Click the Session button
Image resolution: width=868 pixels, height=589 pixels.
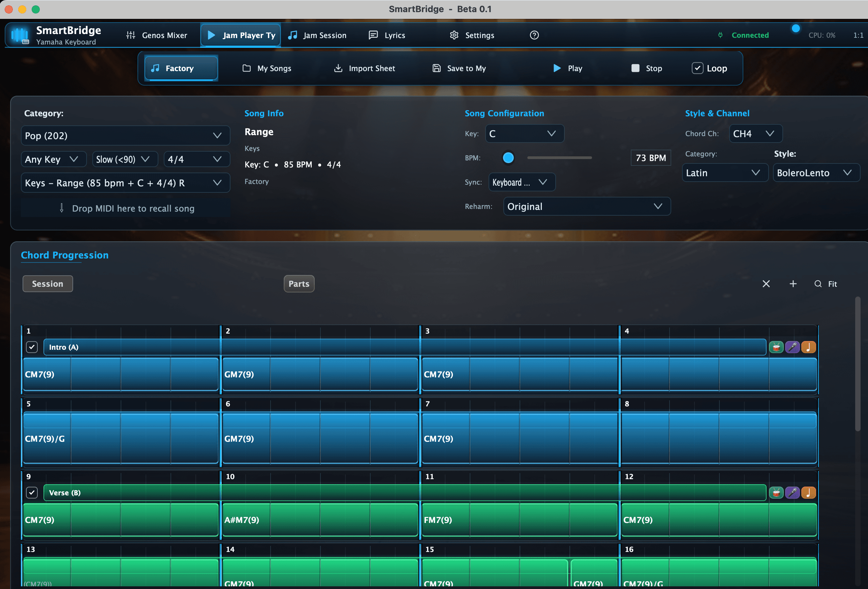click(x=48, y=284)
